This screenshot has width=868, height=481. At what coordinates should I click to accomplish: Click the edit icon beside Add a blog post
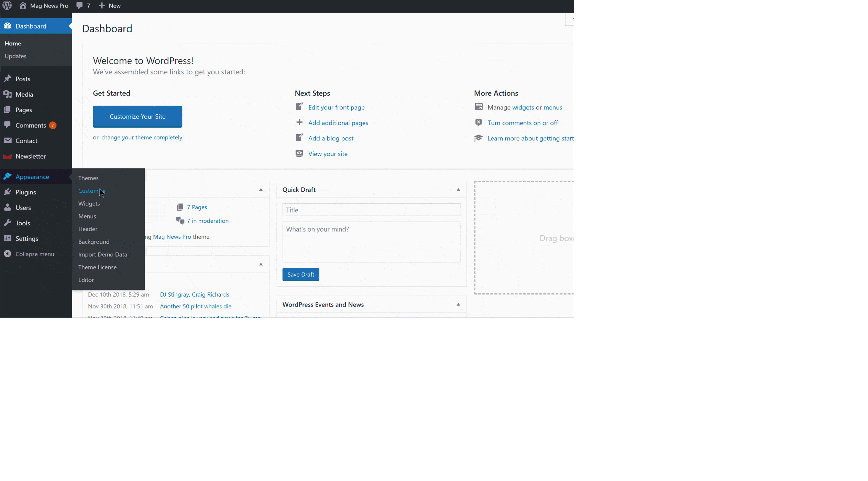[x=299, y=138]
